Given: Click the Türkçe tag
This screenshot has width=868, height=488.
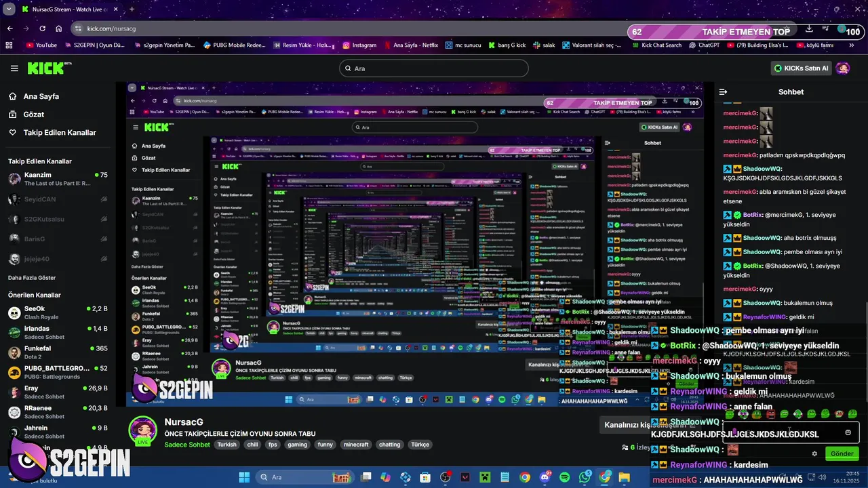Looking at the screenshot, I should 420,445.
